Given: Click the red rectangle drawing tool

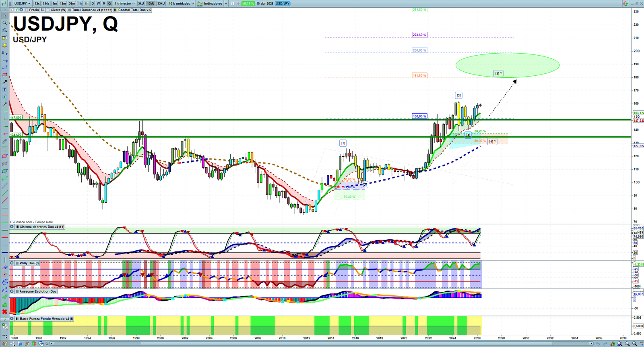Looking at the screenshot, I should tap(4, 75).
